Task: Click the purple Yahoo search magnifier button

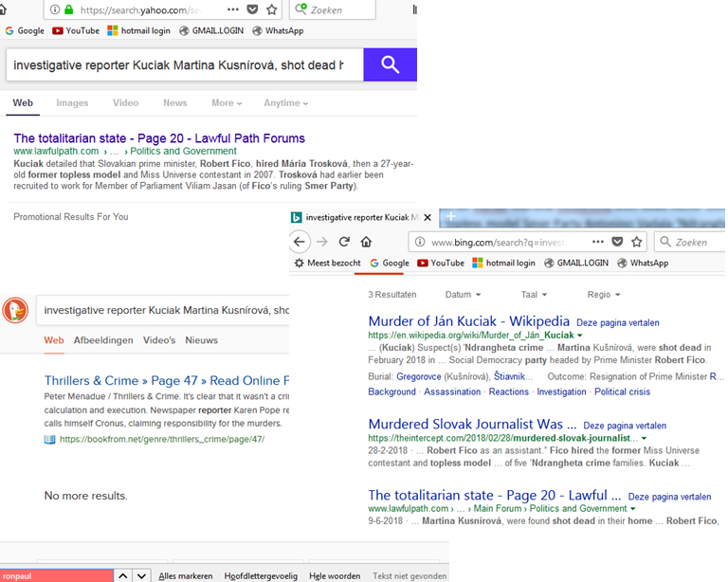Action: pos(390,64)
